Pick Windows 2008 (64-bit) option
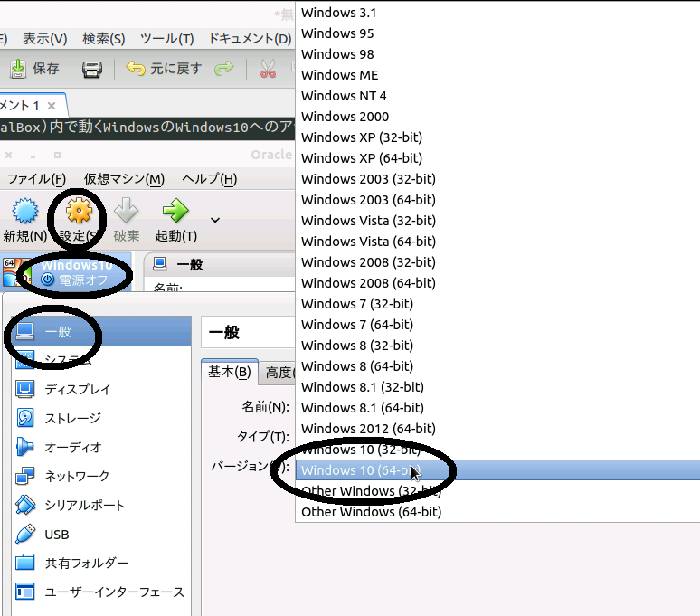 [x=497, y=283]
